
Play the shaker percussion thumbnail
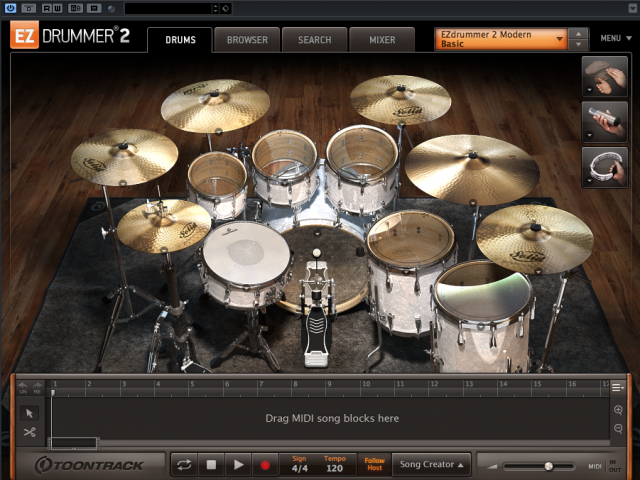(x=604, y=122)
